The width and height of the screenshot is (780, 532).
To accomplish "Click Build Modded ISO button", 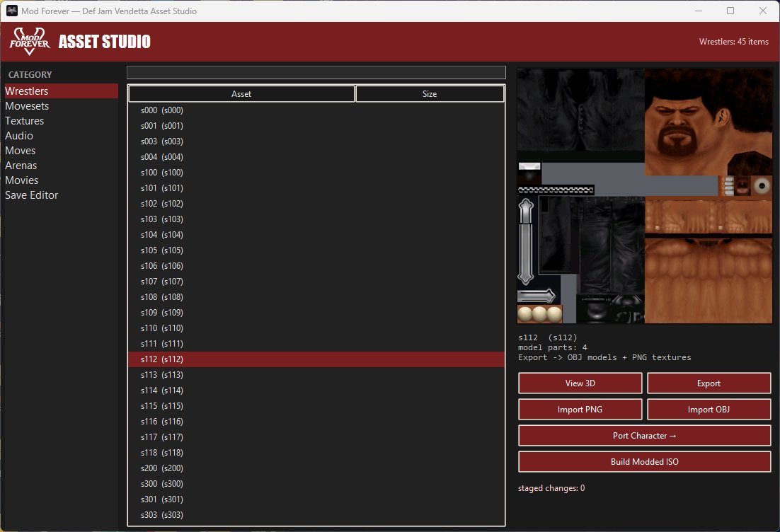I will coord(645,462).
